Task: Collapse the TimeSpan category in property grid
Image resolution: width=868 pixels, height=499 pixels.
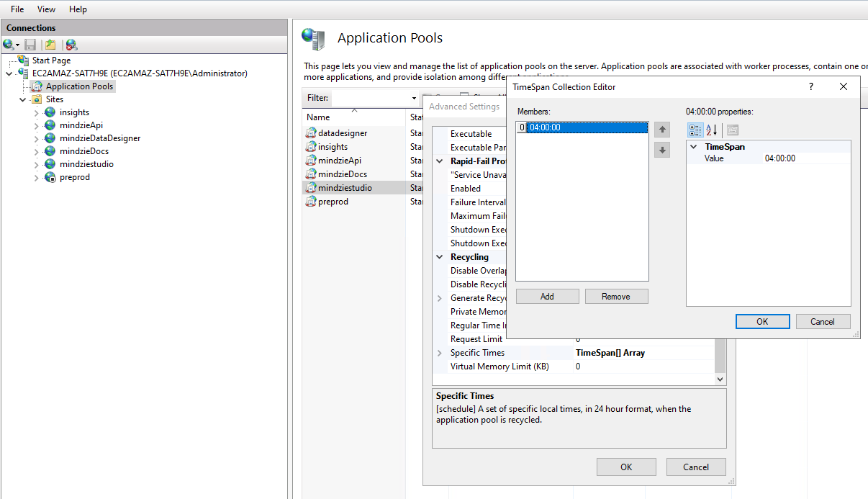Action: coord(694,147)
